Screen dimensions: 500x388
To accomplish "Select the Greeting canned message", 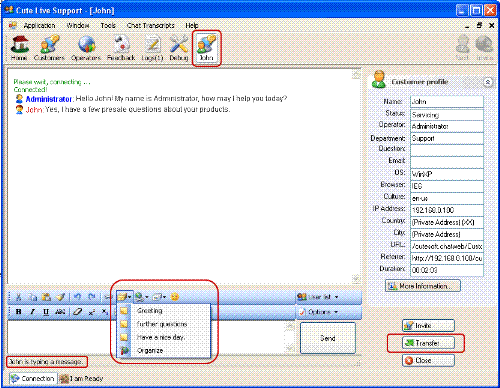I will tap(164, 311).
